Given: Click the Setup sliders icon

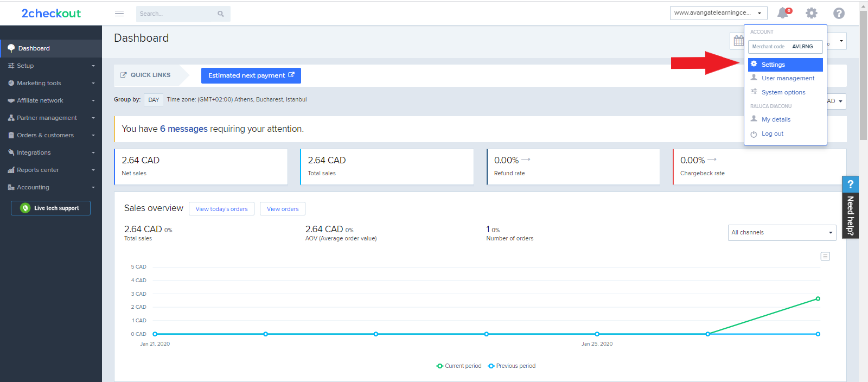Looking at the screenshot, I should (11, 66).
